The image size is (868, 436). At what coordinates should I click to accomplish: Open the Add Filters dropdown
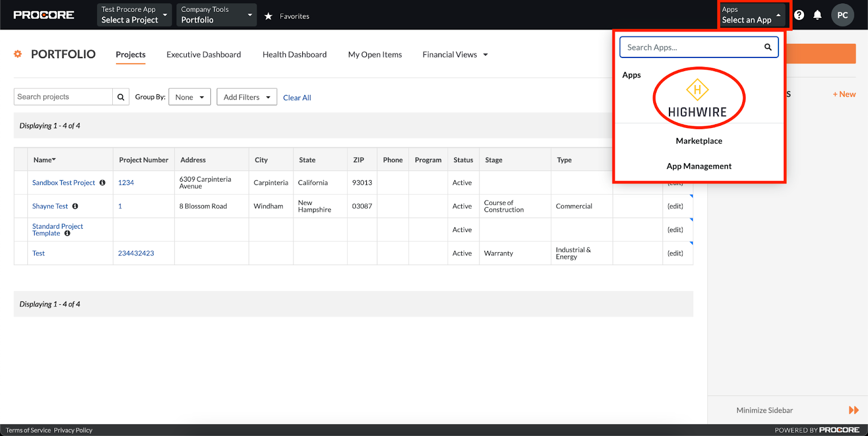pos(247,97)
